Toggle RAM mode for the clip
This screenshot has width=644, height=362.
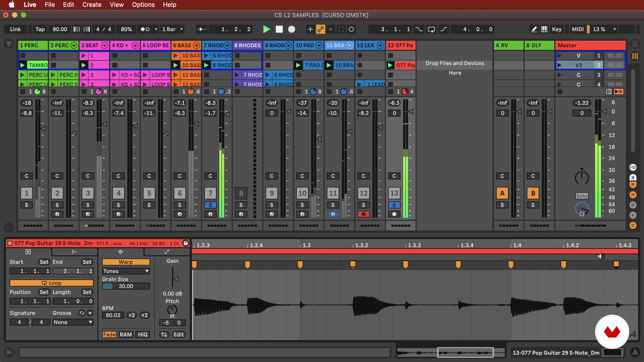[125, 335]
